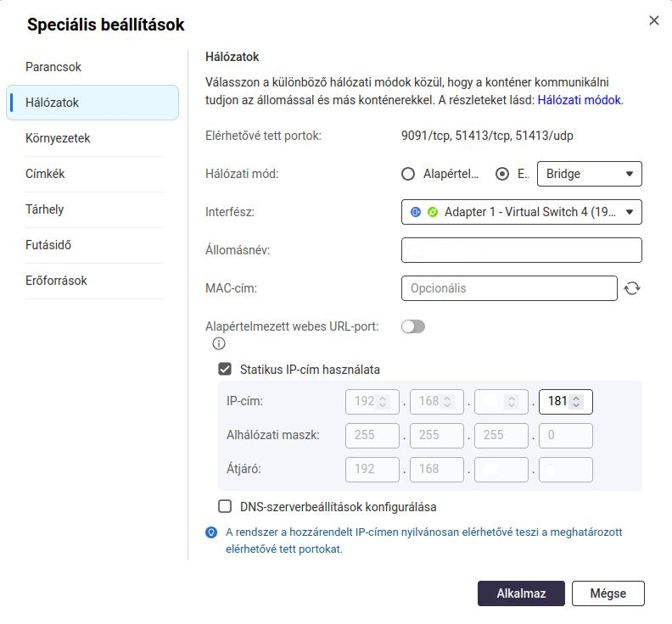This screenshot has width=672, height=624.
Task: Select the Alapértel... radio button
Action: coord(408,174)
